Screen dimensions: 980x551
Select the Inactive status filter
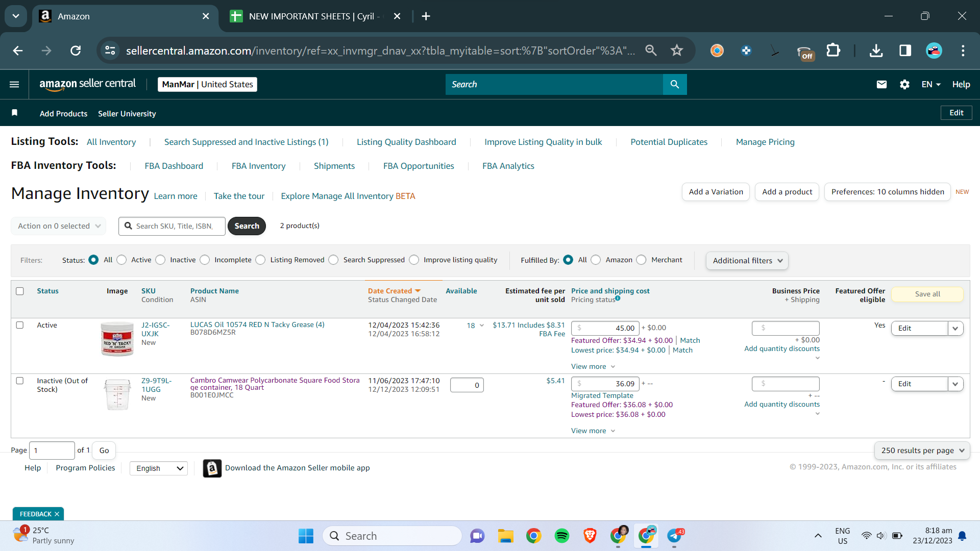coord(160,260)
